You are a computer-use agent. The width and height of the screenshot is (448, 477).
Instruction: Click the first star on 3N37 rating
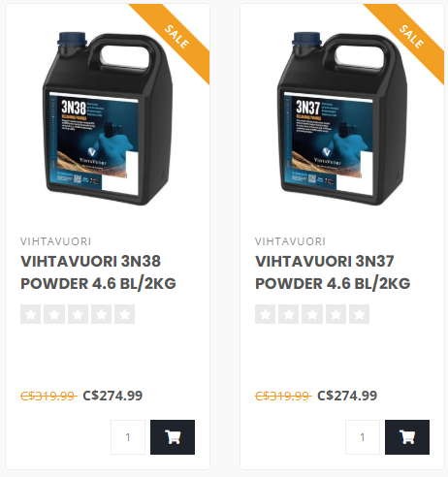click(266, 314)
